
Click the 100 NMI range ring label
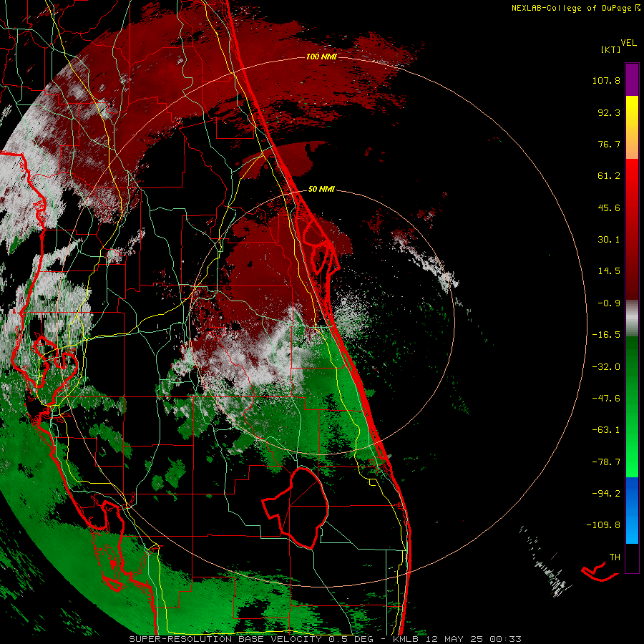coord(321,57)
